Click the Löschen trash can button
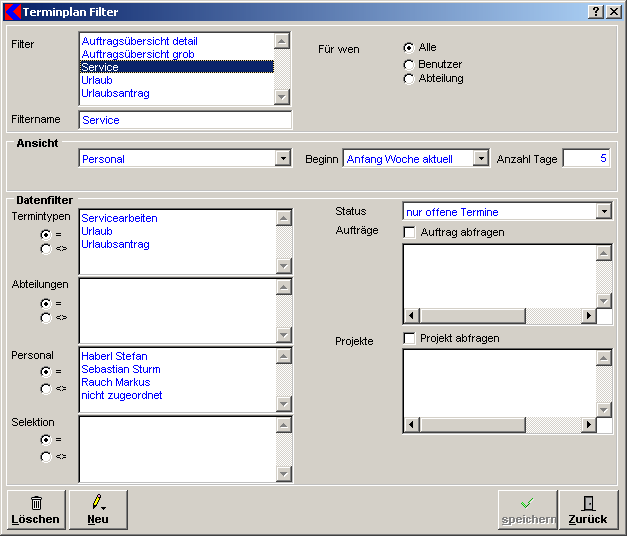Screen dimensions: 627x536 point(36,510)
